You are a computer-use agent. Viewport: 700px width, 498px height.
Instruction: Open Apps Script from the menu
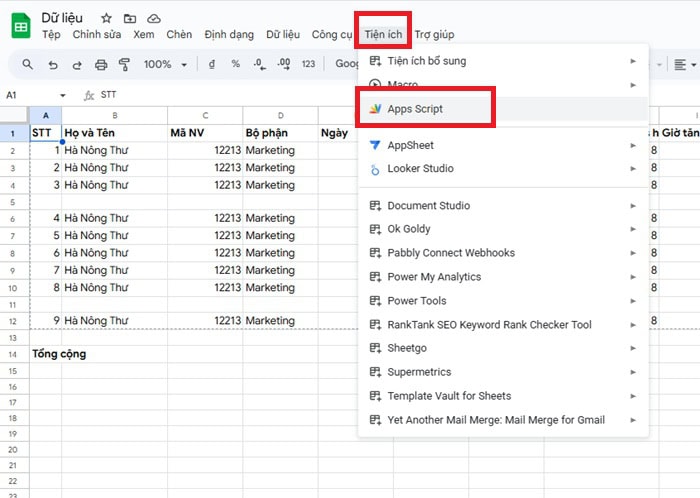pos(415,108)
